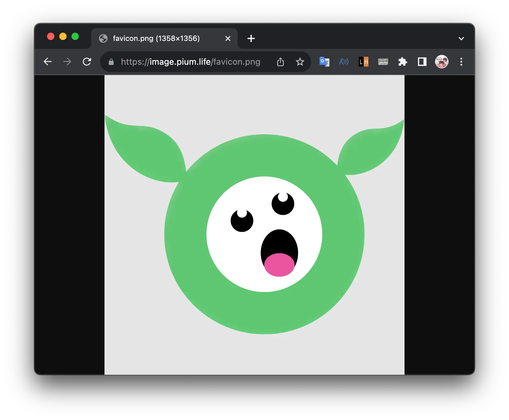The image size is (509, 420).
Task: Open the GitHub code-brackets extension icon
Action: (x=344, y=62)
